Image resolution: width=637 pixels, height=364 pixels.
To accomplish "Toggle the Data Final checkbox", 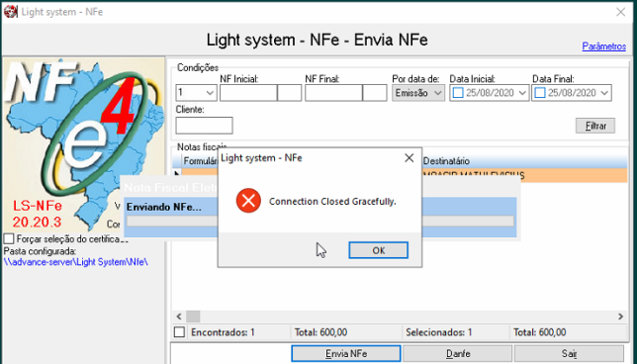I will 539,93.
